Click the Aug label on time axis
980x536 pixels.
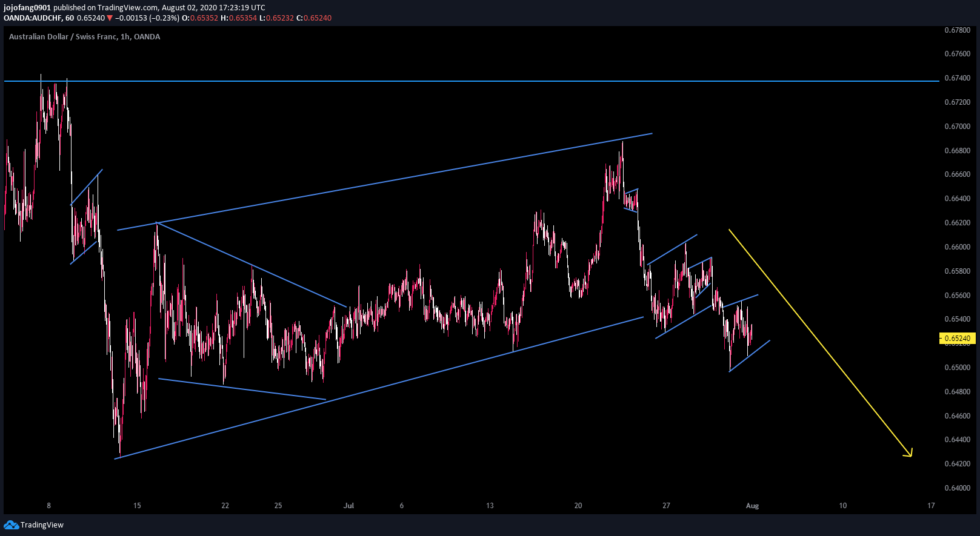click(752, 506)
